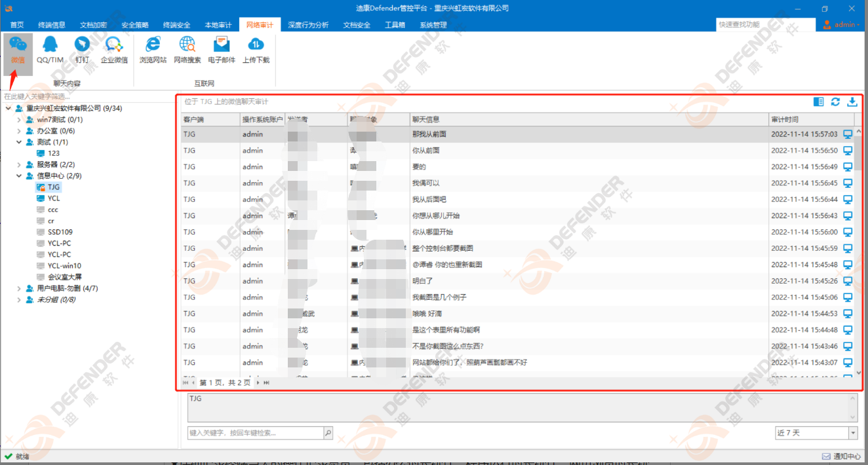The height and width of the screenshot is (465, 868).
Task: Click monitor icon in row 你从前面
Action: [x=848, y=150]
